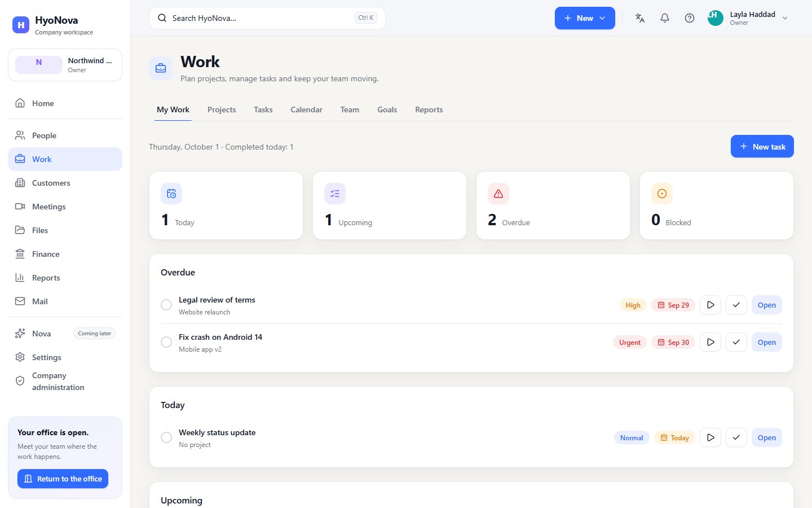Open the notifications bell
This screenshot has height=508, width=812.
point(665,18)
